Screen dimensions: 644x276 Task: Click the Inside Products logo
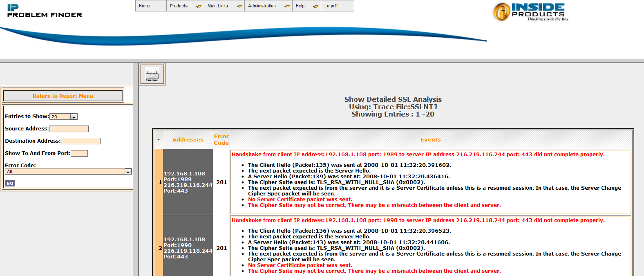click(530, 12)
